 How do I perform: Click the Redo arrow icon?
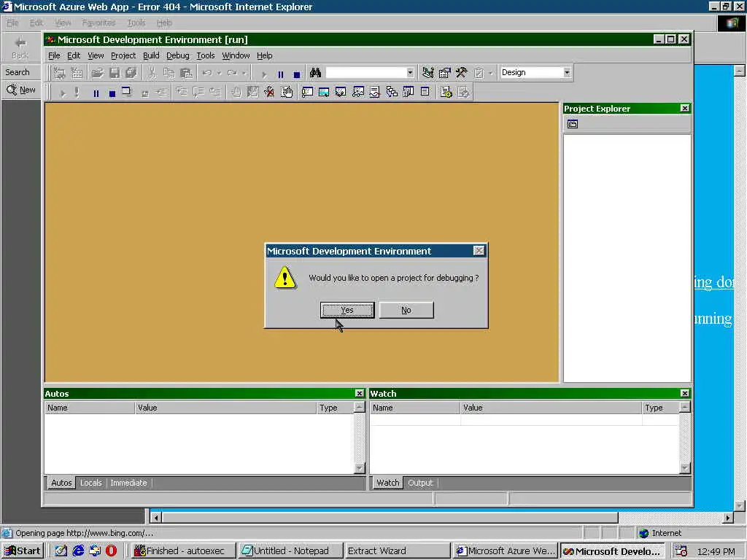coord(232,73)
